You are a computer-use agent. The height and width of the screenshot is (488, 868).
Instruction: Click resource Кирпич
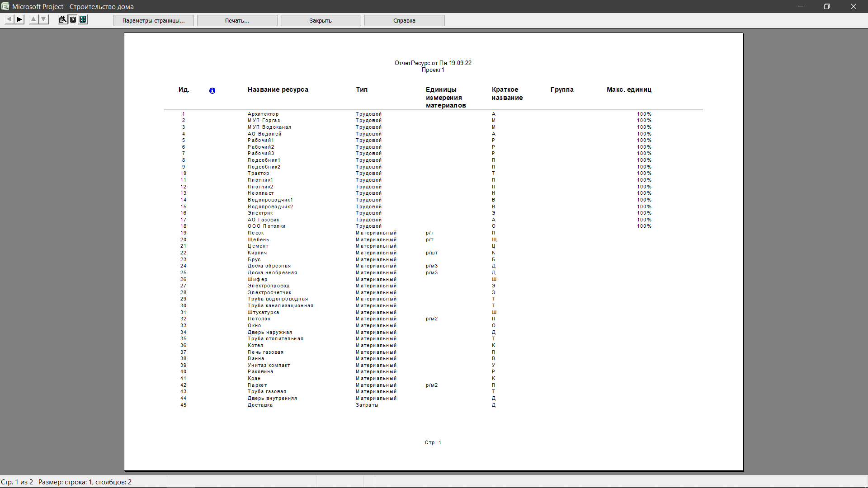(257, 253)
